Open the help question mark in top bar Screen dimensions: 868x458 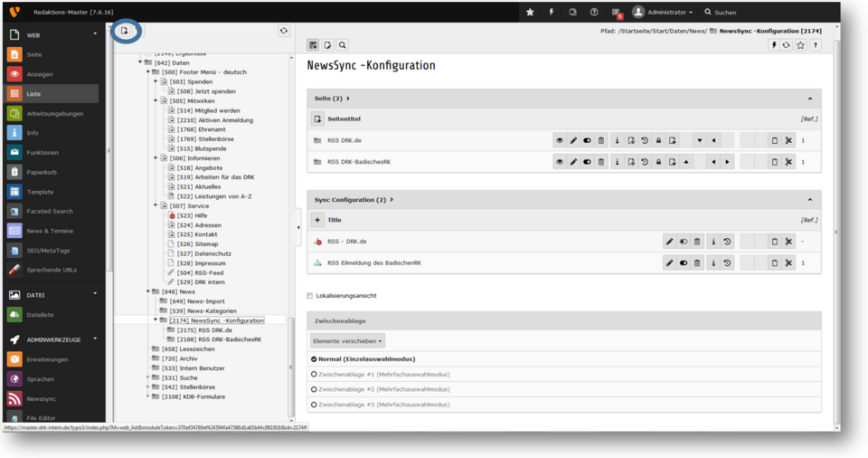point(594,12)
